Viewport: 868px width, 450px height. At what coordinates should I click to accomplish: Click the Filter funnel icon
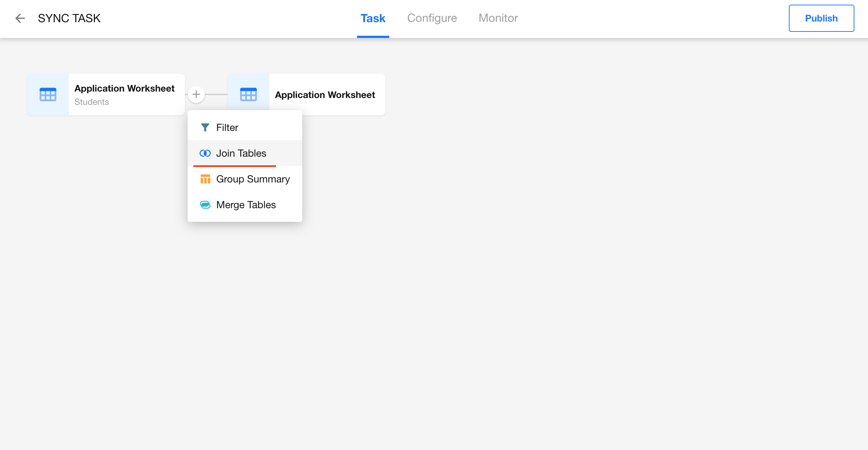pyautogui.click(x=205, y=127)
